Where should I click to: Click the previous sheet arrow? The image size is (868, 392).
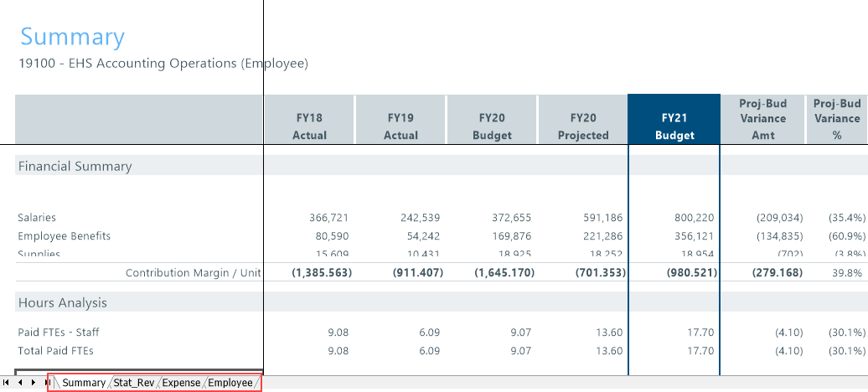pos(19,383)
